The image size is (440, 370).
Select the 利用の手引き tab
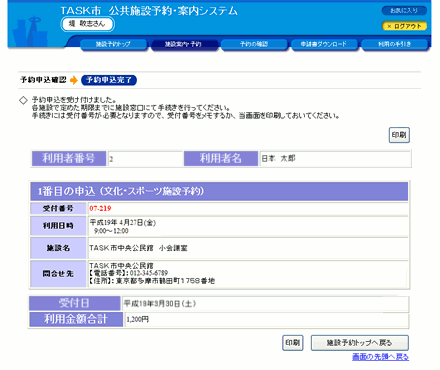[x=394, y=44]
